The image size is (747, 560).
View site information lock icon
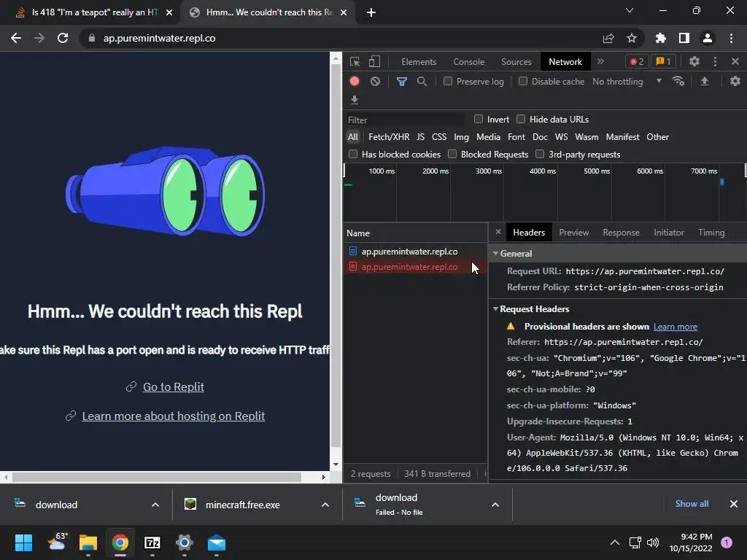92,38
